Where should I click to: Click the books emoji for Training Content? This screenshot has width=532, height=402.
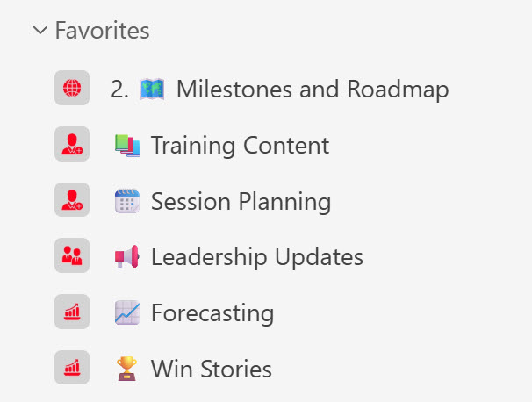[127, 145]
